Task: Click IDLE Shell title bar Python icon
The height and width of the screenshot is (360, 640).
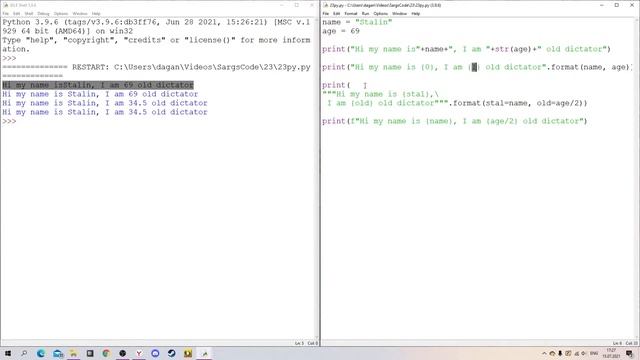Action: 5,5
